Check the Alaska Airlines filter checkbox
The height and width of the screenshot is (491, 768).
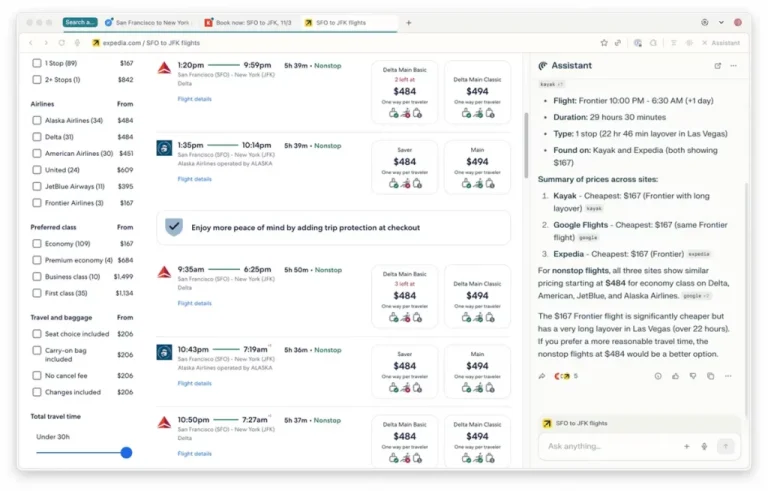(x=37, y=120)
